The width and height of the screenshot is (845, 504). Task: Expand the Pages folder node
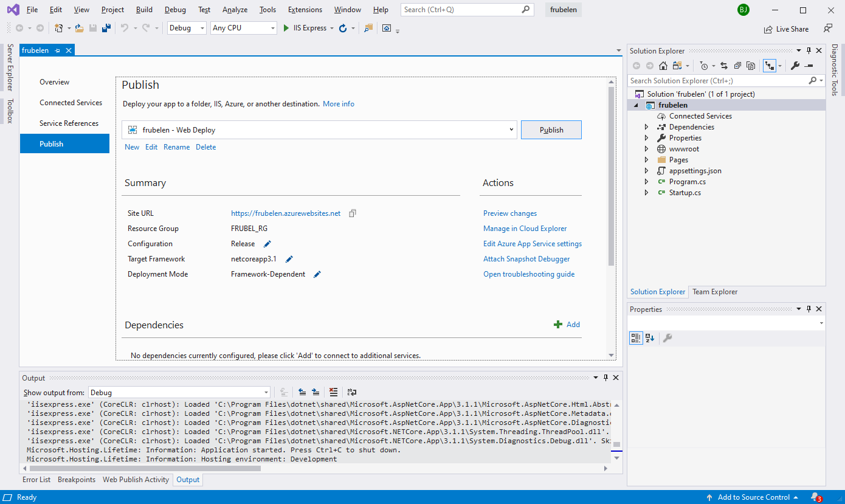646,160
